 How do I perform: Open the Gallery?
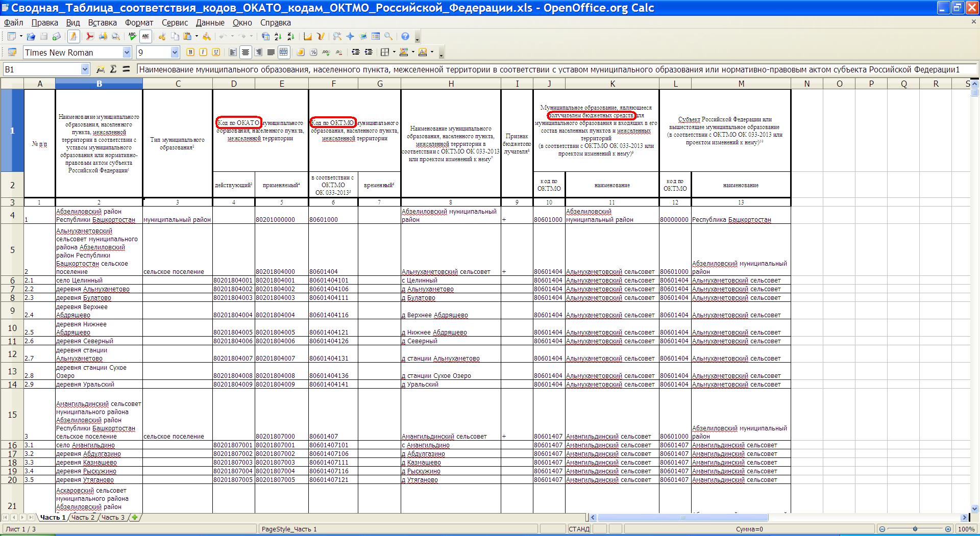(363, 36)
